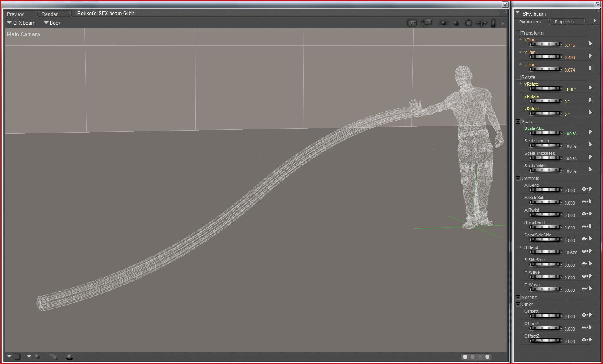The width and height of the screenshot is (603, 364).
Task: Select the second viewport layout dot
Action: coord(472,357)
